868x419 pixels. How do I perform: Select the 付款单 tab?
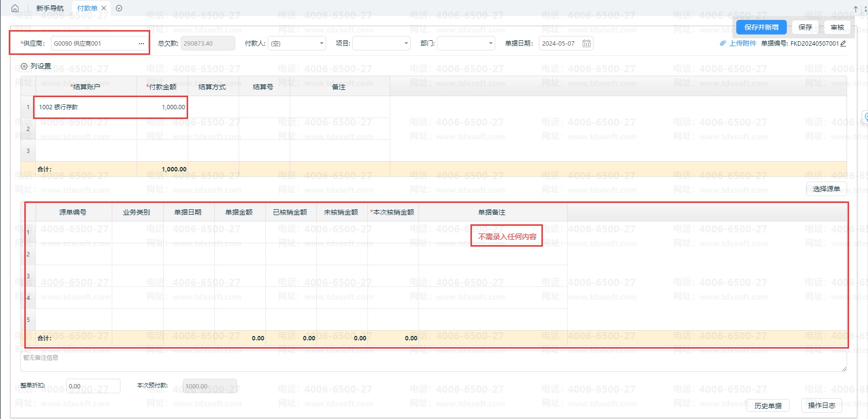point(87,8)
